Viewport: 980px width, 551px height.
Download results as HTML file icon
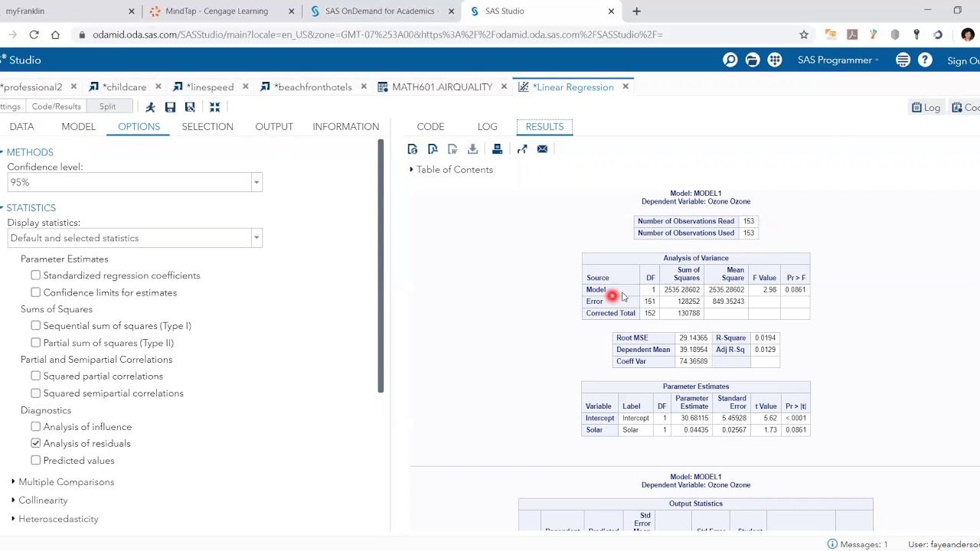click(413, 149)
